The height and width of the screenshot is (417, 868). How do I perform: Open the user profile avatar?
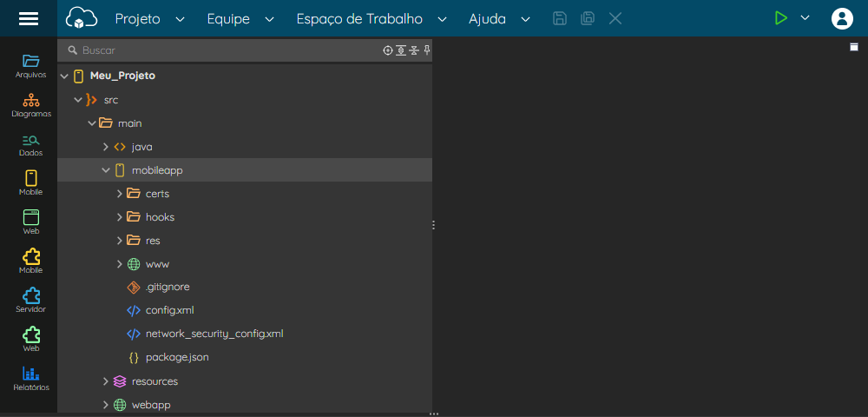coord(842,18)
